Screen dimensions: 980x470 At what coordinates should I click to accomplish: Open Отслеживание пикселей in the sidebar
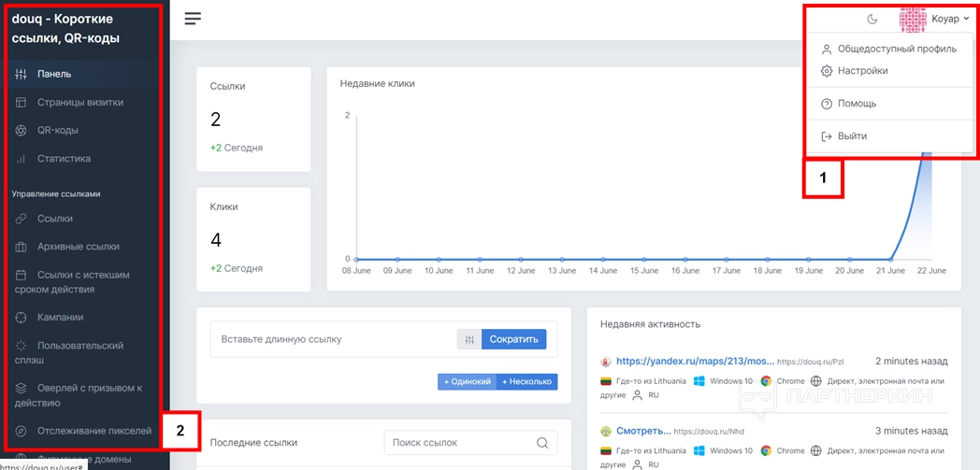94,431
